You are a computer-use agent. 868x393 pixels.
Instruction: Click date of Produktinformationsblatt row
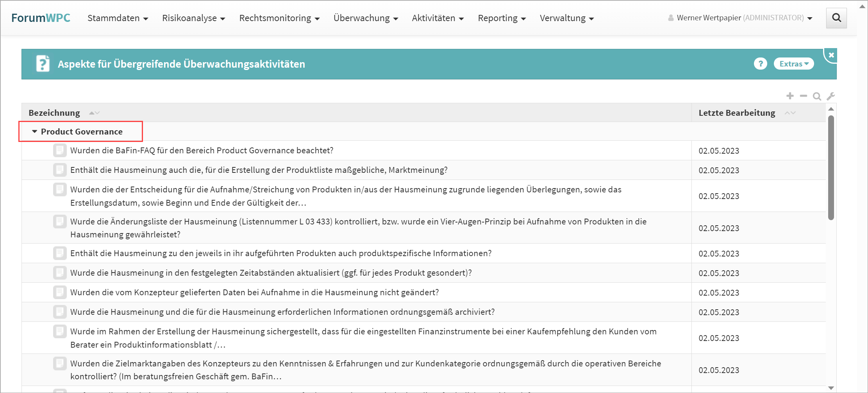(x=719, y=338)
